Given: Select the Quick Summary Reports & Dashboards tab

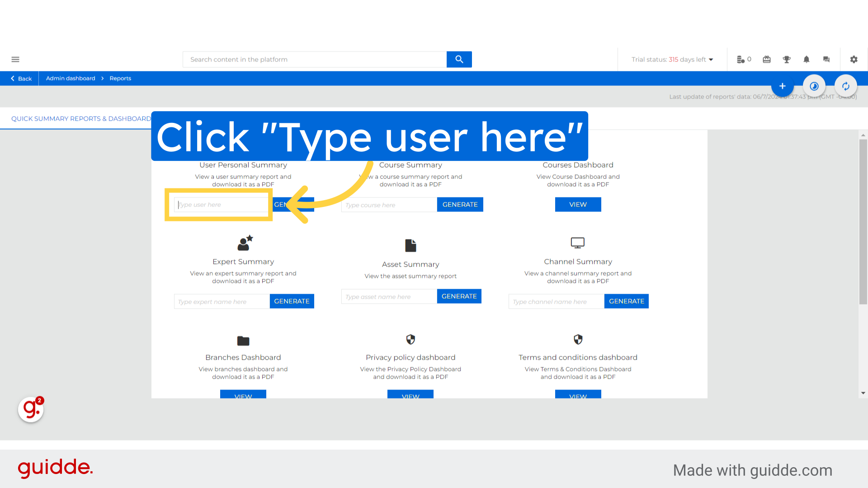Looking at the screenshot, I should [81, 118].
